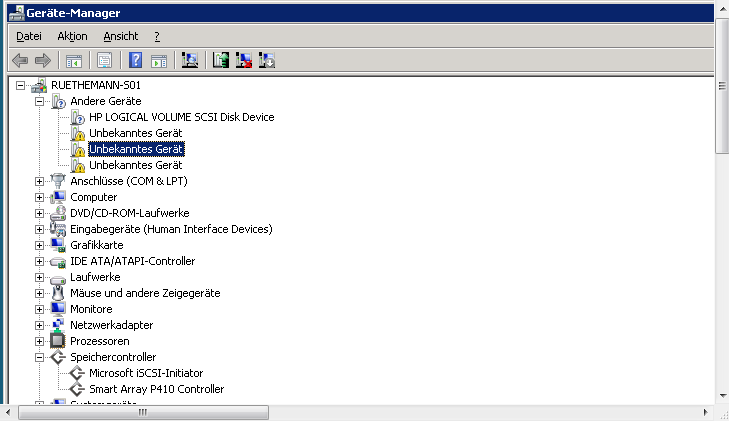Screen dimensions: 729x421
Task: Click the Anschlüsse (COM & LPT) port icon
Action: click(58, 181)
